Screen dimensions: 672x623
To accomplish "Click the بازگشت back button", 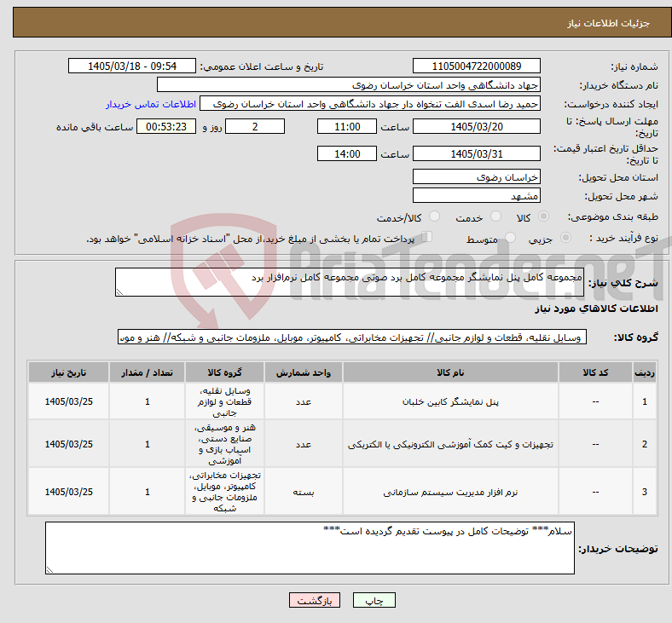I will coord(315,600).
